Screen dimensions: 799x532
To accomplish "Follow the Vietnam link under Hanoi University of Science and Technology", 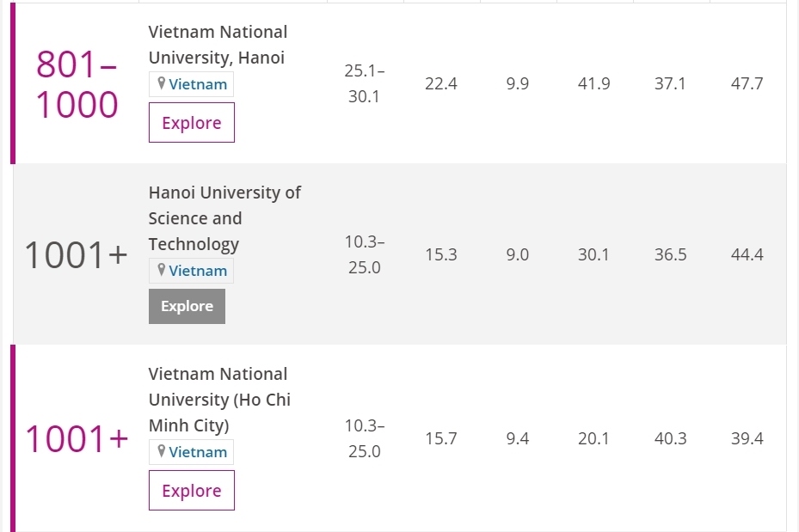I will [x=198, y=271].
